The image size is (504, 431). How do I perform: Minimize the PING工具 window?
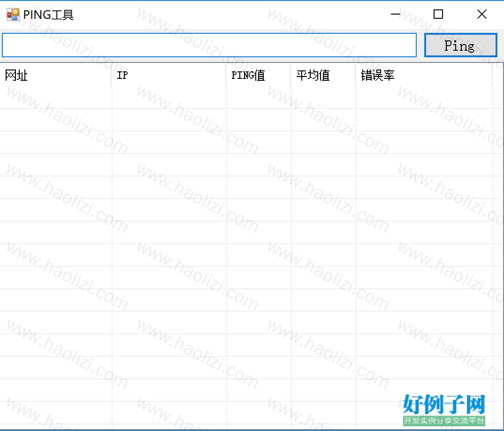[395, 14]
